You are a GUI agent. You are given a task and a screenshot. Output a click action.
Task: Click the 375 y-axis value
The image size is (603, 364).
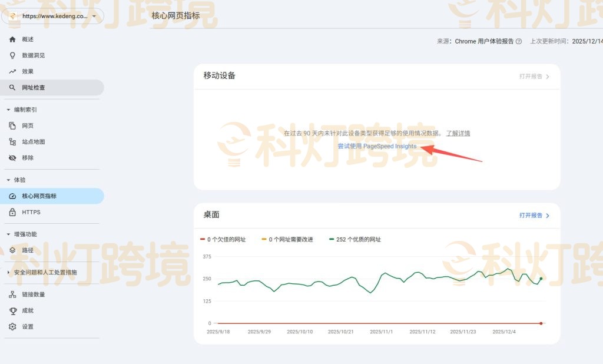click(207, 257)
